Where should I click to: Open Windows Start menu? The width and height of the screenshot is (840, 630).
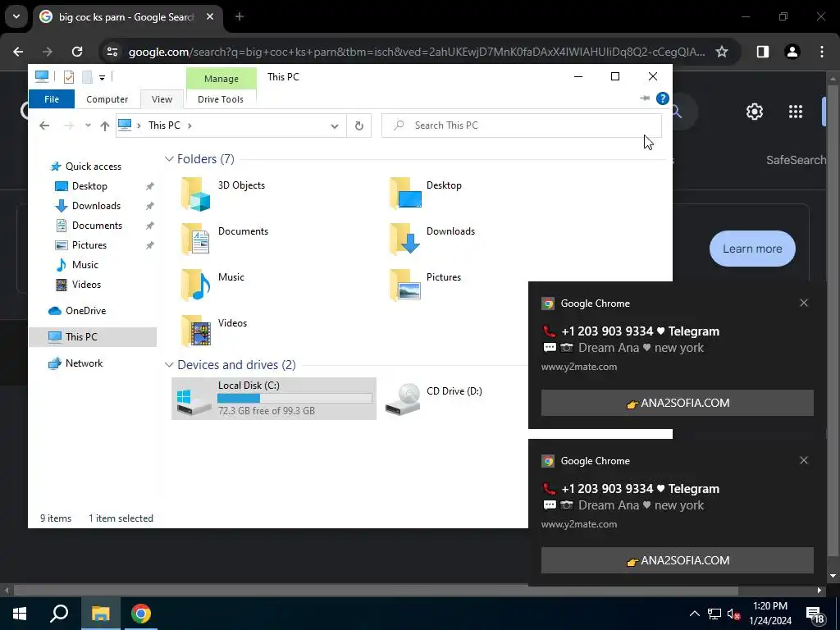pos(20,614)
